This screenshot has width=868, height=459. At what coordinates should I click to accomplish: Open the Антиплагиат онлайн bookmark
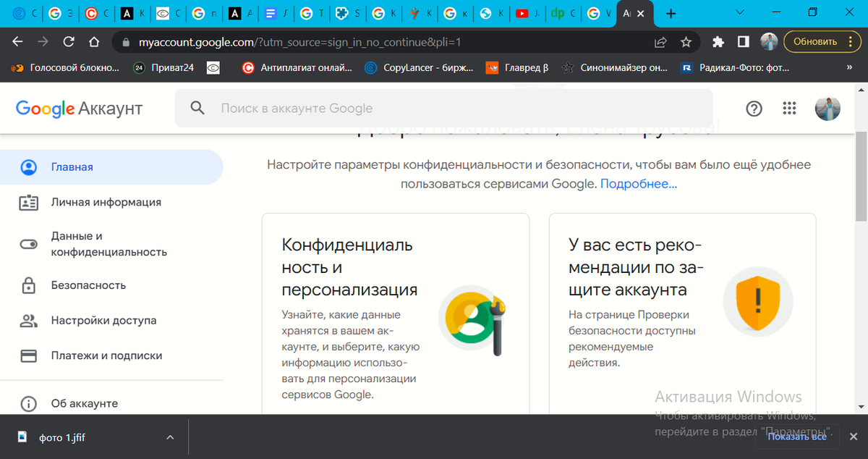click(x=297, y=68)
